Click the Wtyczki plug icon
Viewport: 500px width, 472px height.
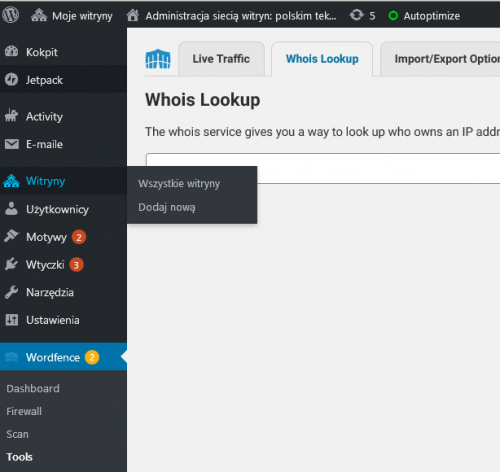(12, 264)
